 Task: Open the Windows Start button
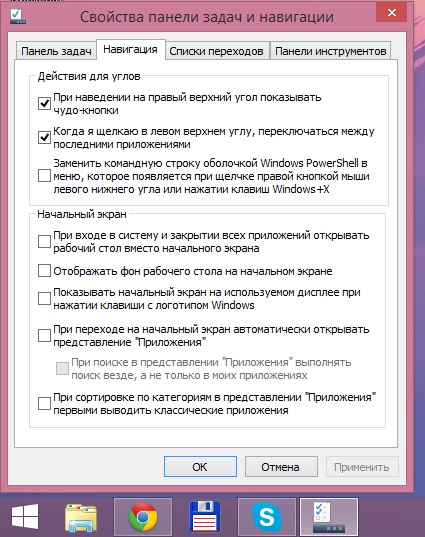pos(25,516)
